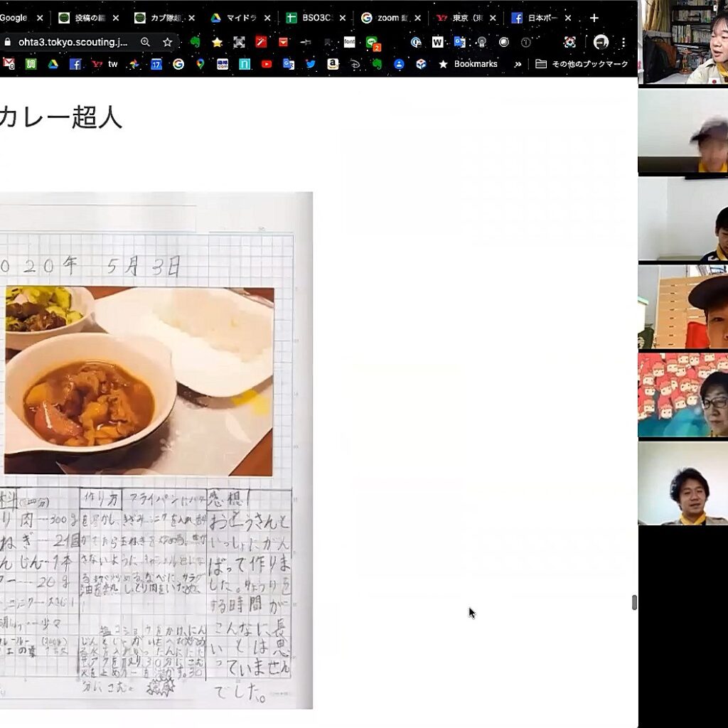
Task: Click the red pencil extension icon
Action: 261,42
